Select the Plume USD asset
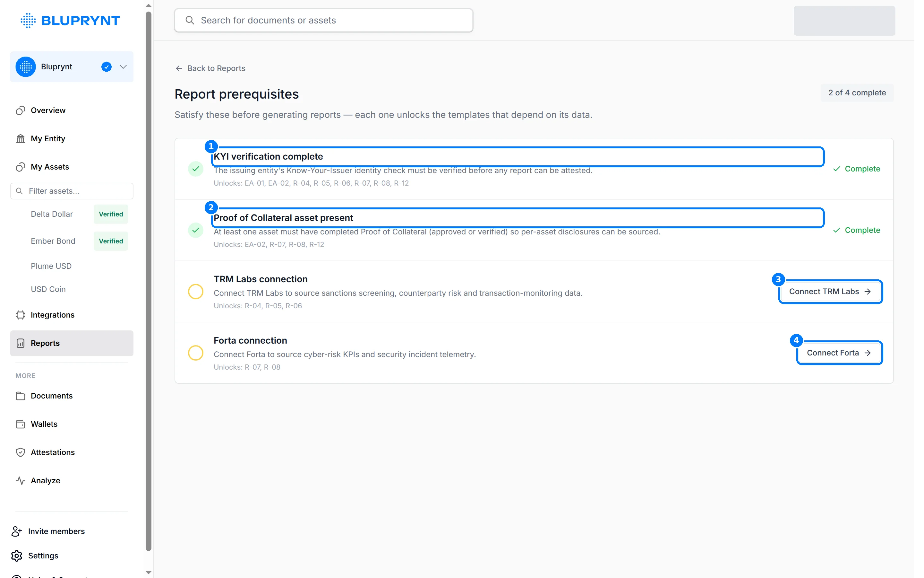Viewport: 924px width, 578px height. pyautogui.click(x=51, y=266)
